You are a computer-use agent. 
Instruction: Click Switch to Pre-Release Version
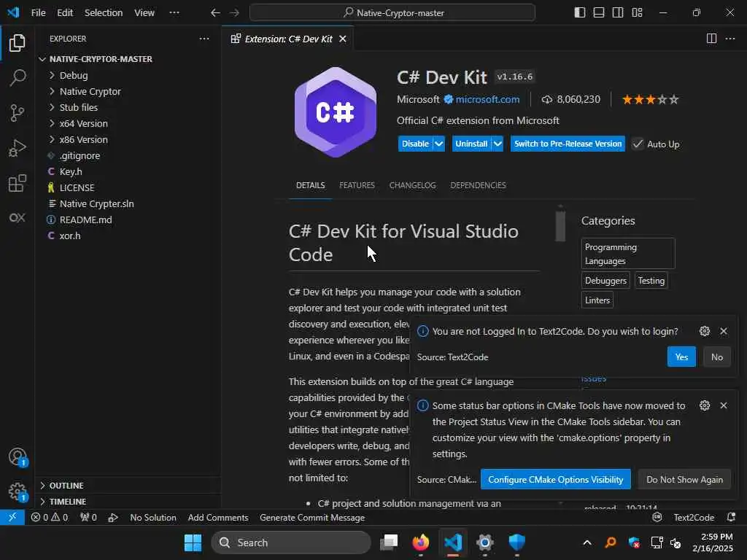[568, 144]
